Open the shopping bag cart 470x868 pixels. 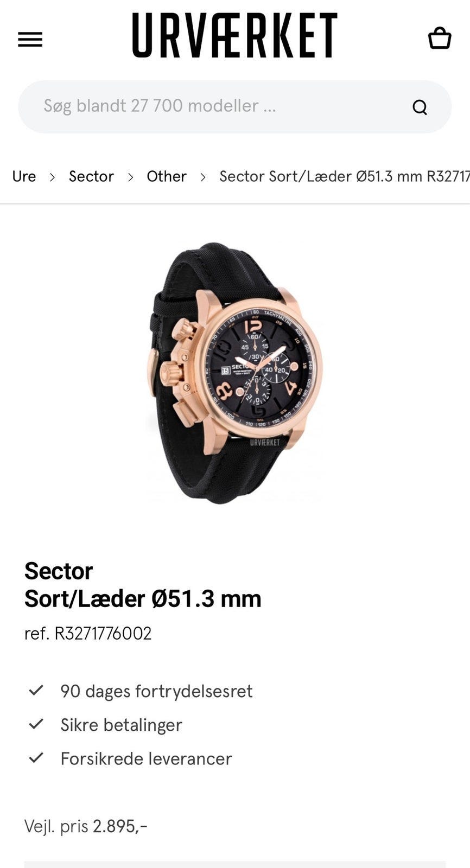tap(439, 38)
